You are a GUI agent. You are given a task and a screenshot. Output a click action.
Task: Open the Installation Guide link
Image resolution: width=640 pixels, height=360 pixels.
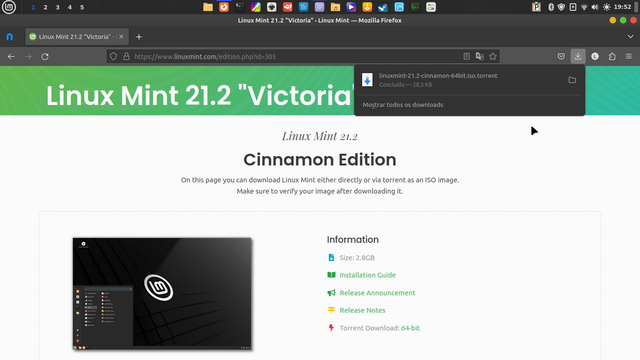pyautogui.click(x=367, y=275)
